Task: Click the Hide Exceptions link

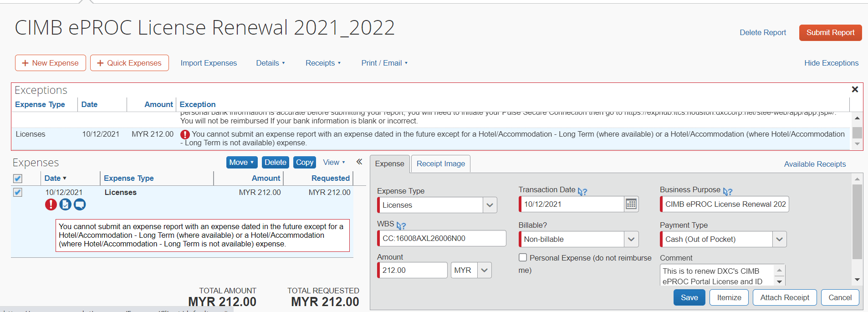Action: point(831,63)
